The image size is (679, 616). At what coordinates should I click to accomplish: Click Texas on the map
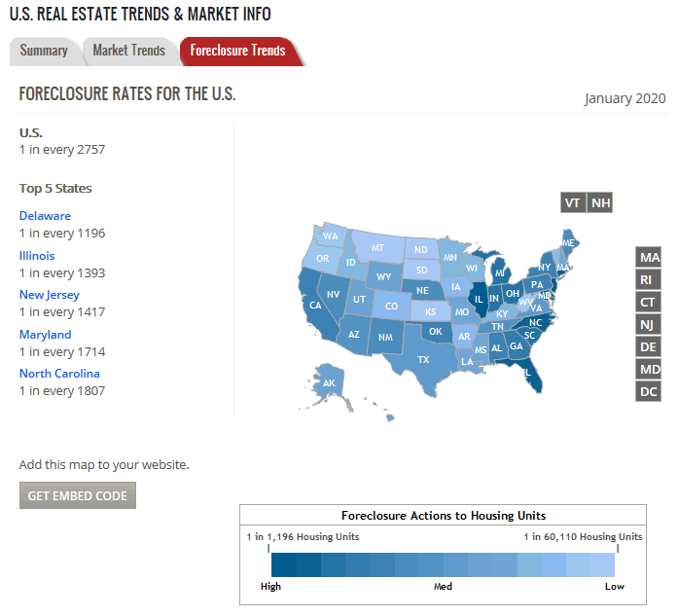423,359
